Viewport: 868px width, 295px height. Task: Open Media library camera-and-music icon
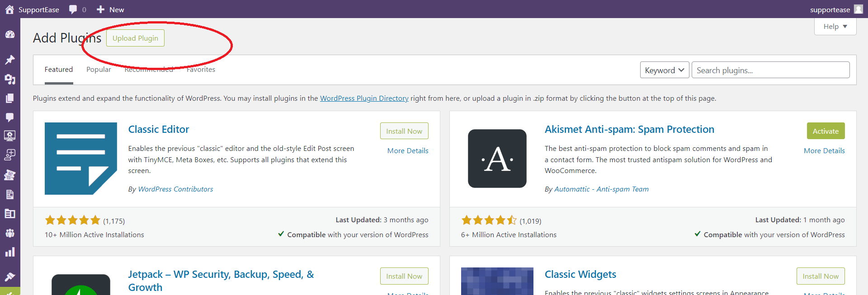coord(10,79)
